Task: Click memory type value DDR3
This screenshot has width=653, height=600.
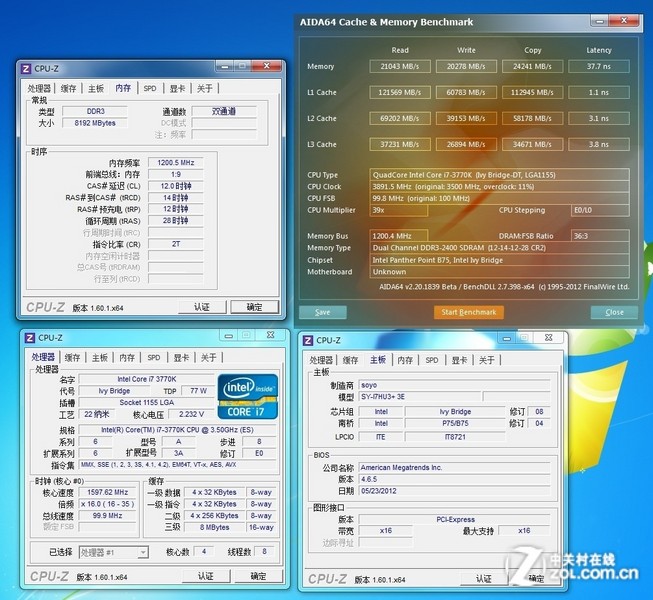Action: [95, 112]
